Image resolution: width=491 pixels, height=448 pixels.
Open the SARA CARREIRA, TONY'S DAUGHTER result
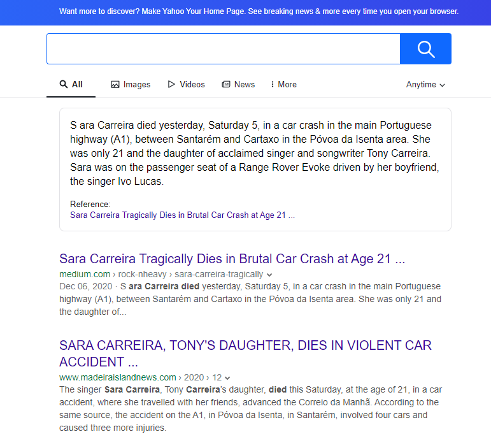click(245, 354)
